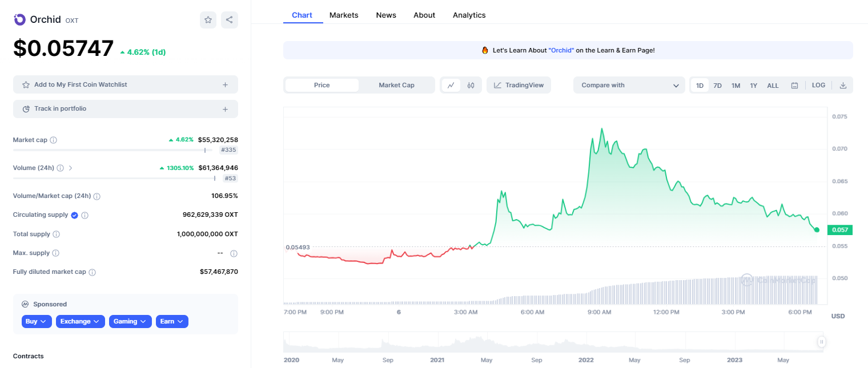This screenshot has height=368, width=868.
Task: Click the 2022 marker on timeline
Action: click(586, 360)
